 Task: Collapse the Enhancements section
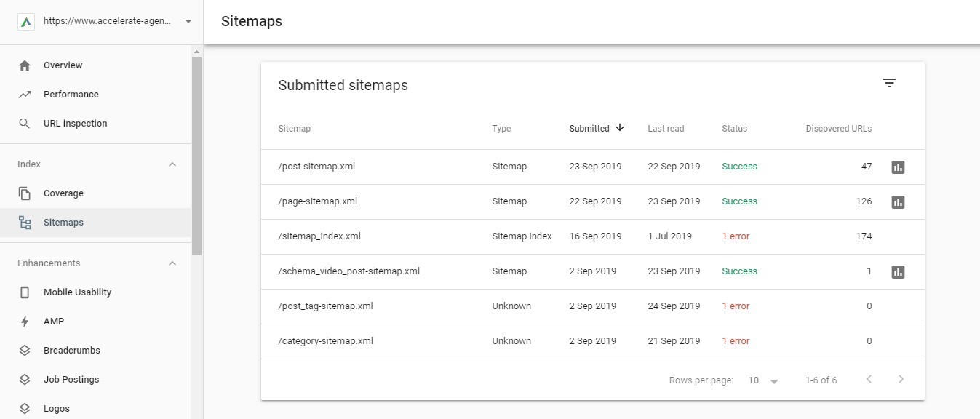pos(172,263)
